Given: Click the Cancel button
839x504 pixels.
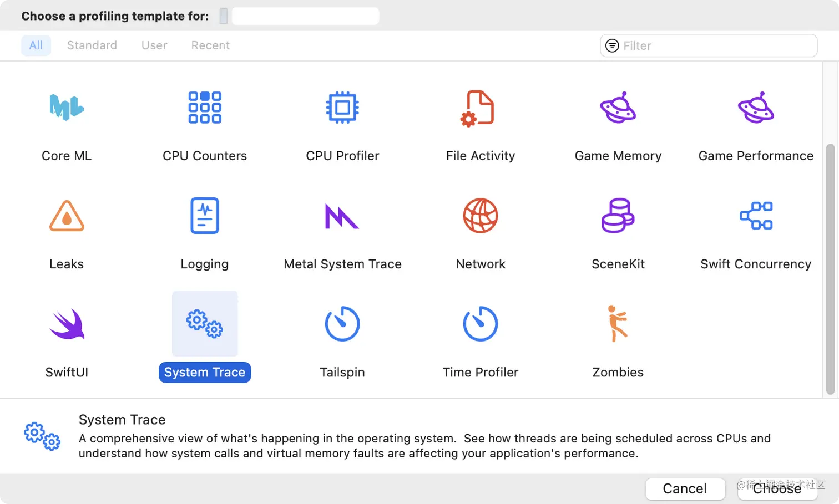Looking at the screenshot, I should (x=685, y=488).
